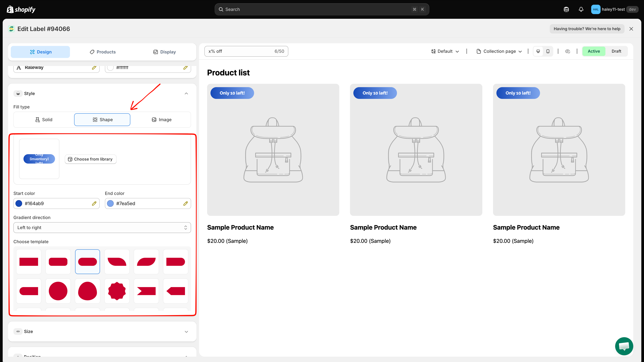The image size is (644, 362).
Task: Set label status to Draft
Action: click(x=616, y=51)
